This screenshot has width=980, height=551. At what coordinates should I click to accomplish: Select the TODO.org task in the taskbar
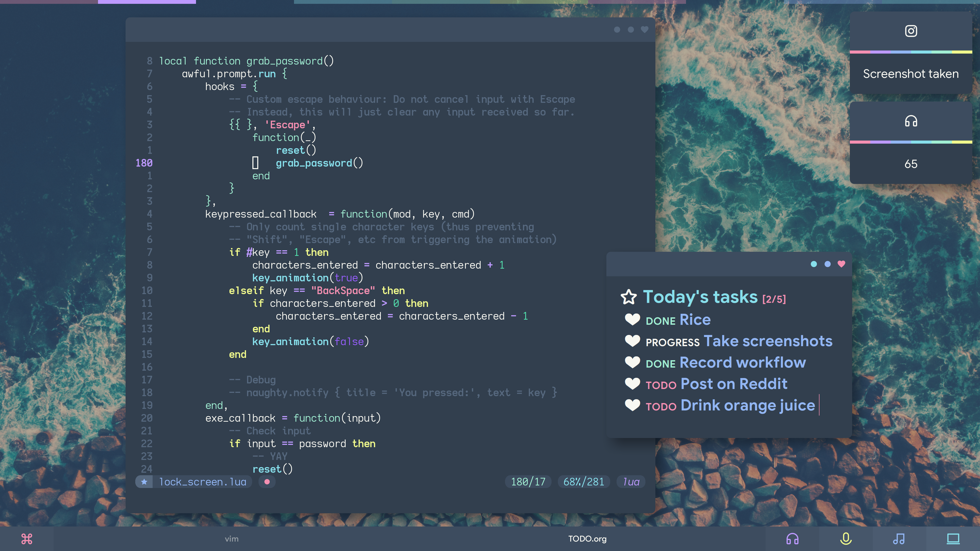(587, 539)
